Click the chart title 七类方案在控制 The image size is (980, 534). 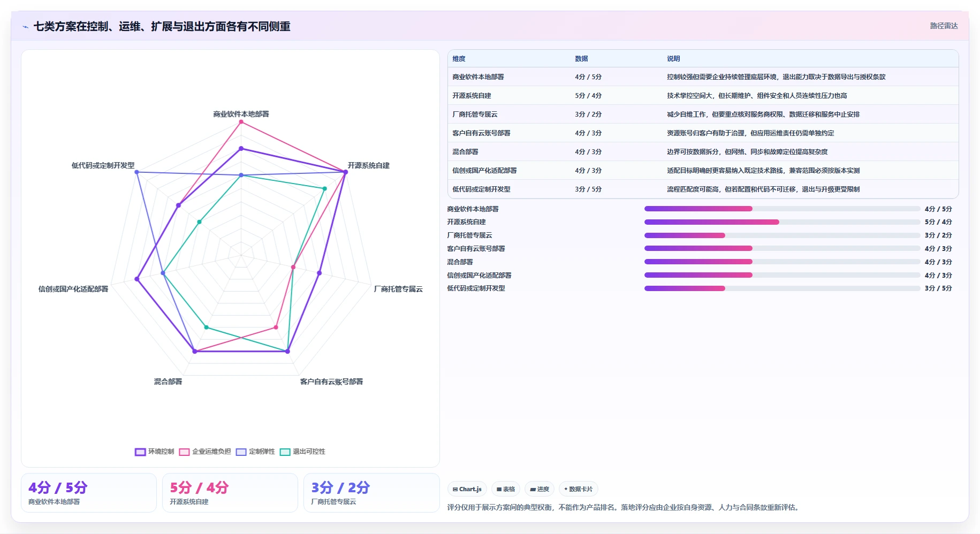(162, 26)
